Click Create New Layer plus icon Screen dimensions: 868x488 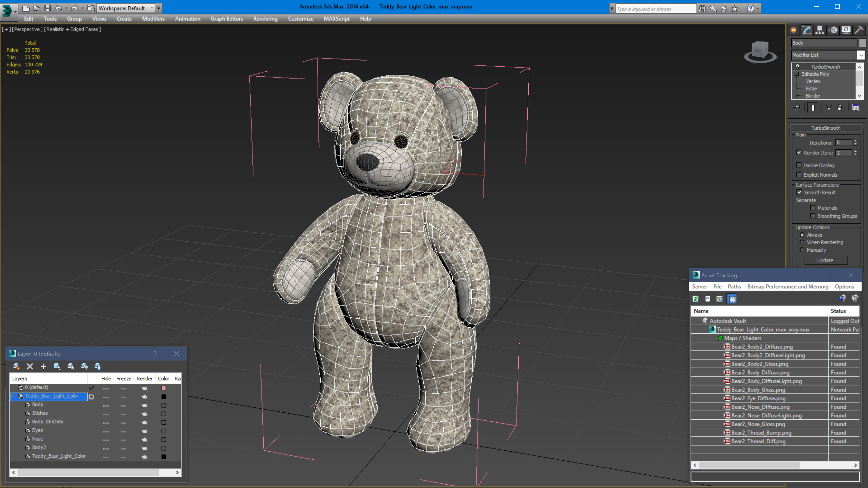pyautogui.click(x=43, y=366)
